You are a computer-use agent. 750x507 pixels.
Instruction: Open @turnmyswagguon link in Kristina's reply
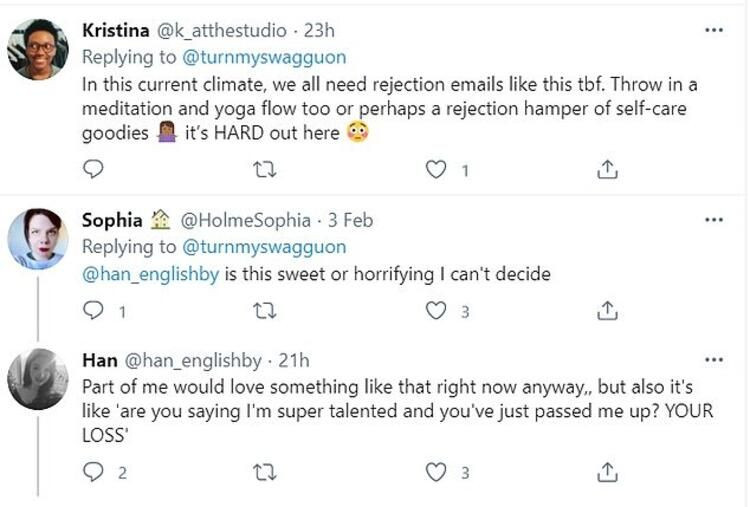tap(264, 57)
